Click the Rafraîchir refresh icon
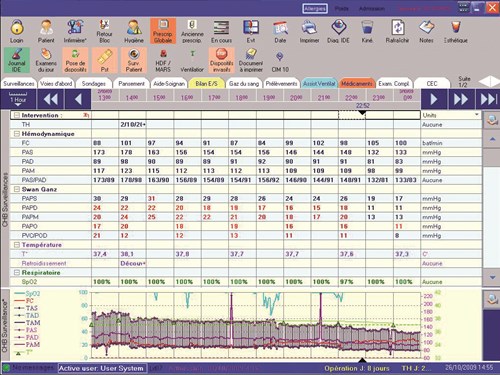The image size is (500, 375). click(x=397, y=31)
